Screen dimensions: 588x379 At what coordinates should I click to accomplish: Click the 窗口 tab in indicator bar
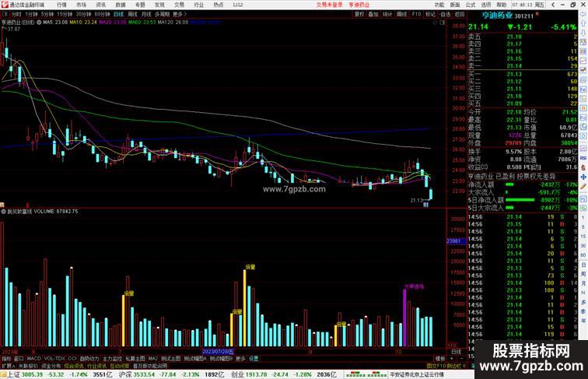tap(19, 359)
